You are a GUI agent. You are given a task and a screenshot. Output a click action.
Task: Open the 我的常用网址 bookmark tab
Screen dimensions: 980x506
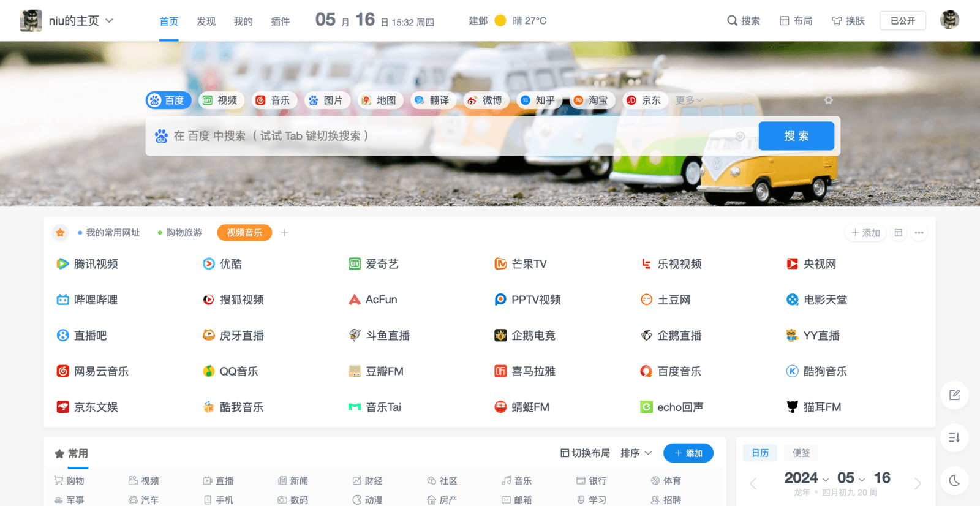109,233
